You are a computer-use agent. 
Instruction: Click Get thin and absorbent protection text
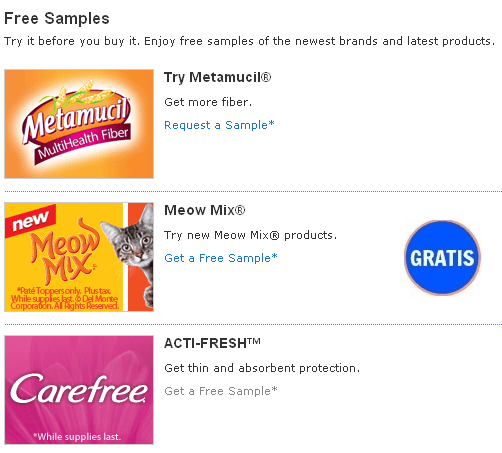[262, 368]
